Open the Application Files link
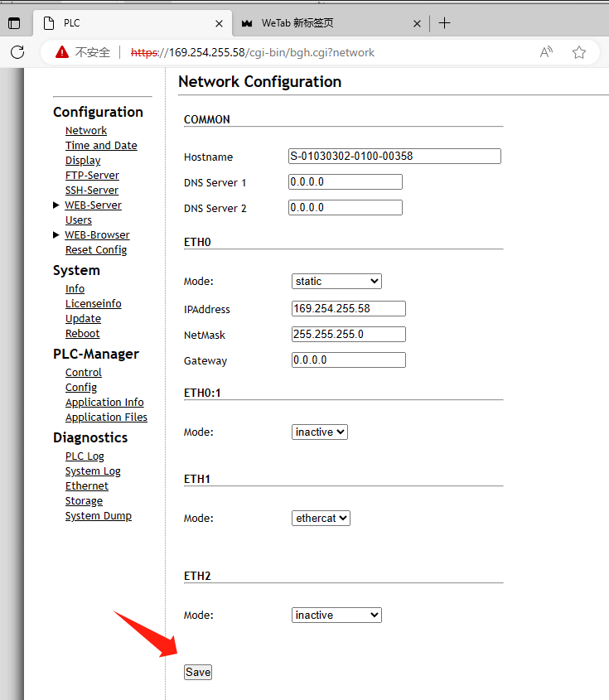The width and height of the screenshot is (609, 700). pos(106,417)
